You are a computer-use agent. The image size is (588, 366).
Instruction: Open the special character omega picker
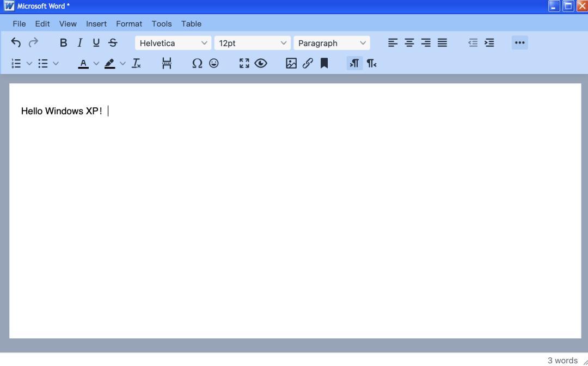point(197,63)
